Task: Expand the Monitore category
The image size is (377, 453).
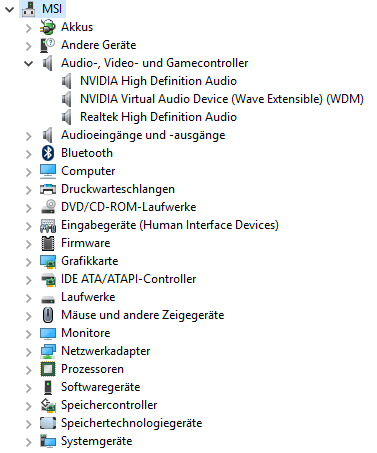Action: tap(29, 333)
